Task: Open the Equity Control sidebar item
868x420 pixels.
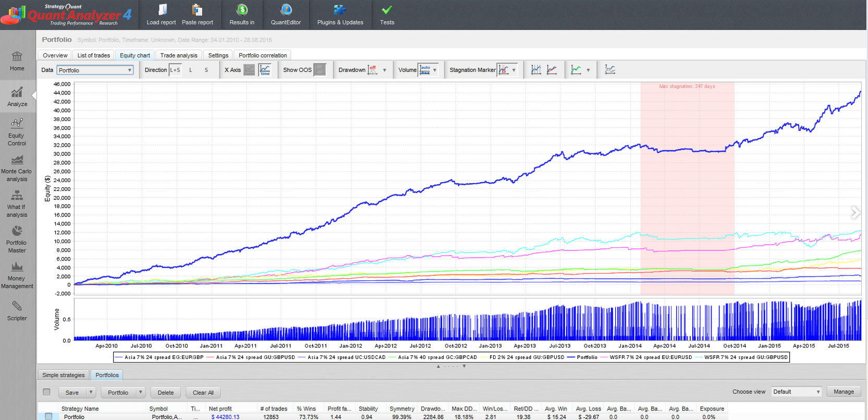Action: [x=17, y=132]
